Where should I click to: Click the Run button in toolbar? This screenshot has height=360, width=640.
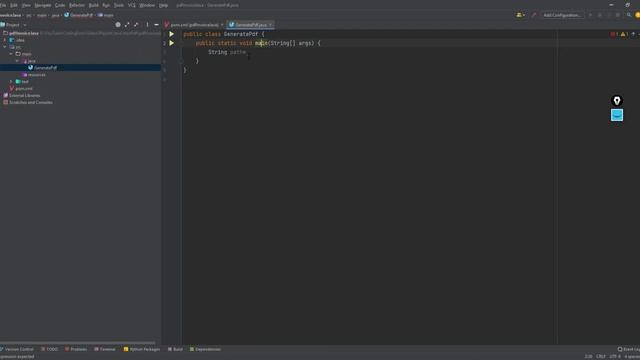pyautogui.click(x=590, y=15)
